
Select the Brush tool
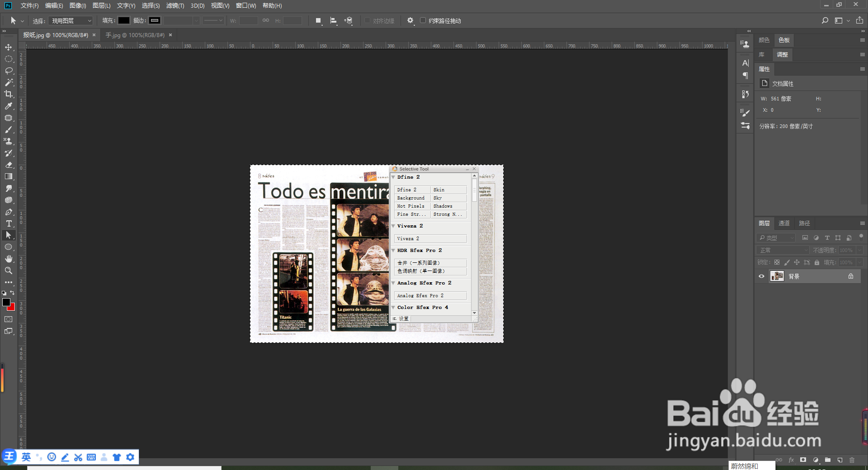pyautogui.click(x=9, y=129)
